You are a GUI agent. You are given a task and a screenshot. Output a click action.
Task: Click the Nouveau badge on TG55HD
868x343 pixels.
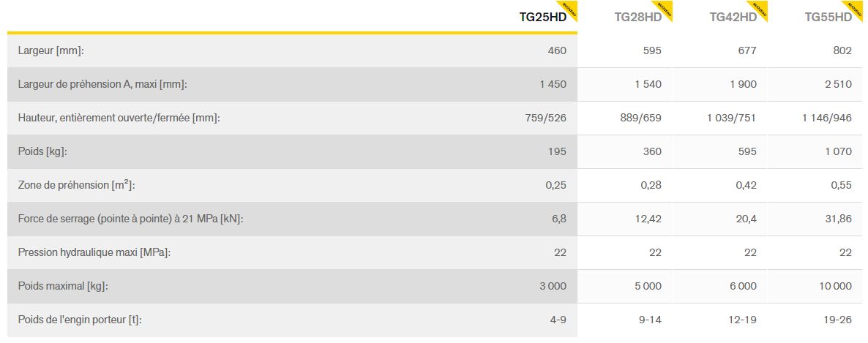pyautogui.click(x=856, y=8)
